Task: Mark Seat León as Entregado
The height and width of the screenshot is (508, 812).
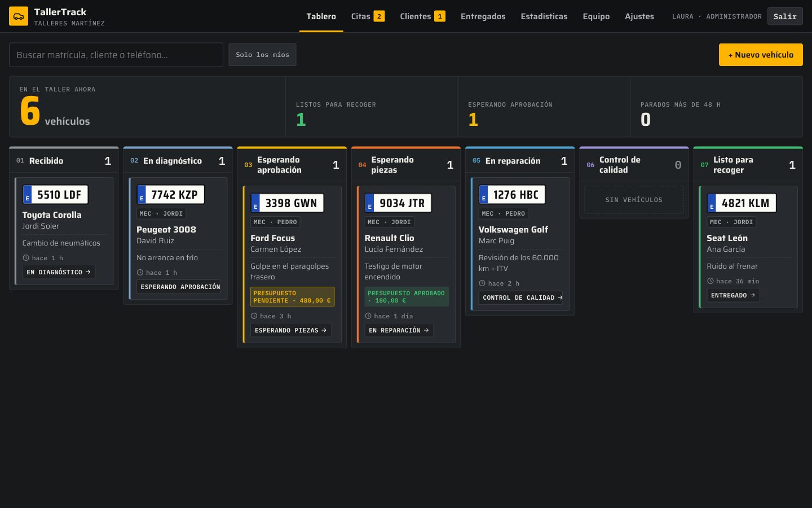Action: pyautogui.click(x=733, y=295)
